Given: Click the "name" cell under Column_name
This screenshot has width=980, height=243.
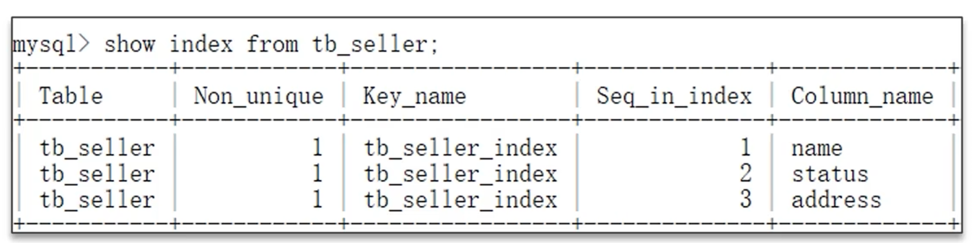Looking at the screenshot, I should click(816, 148).
